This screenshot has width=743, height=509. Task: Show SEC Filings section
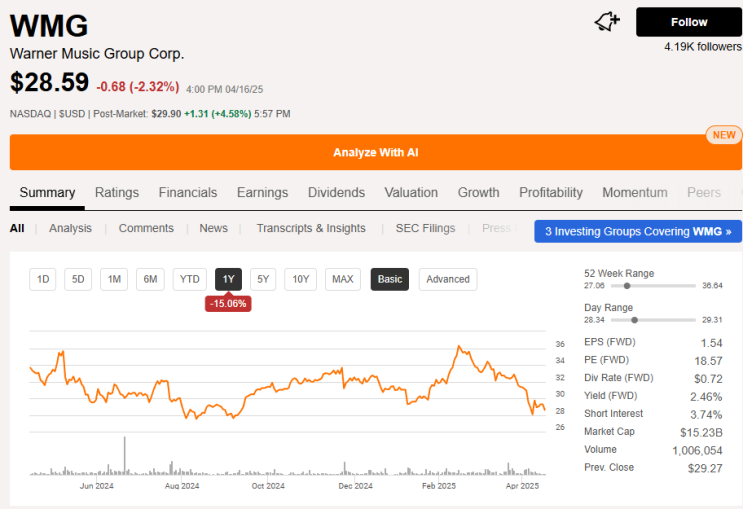point(425,228)
